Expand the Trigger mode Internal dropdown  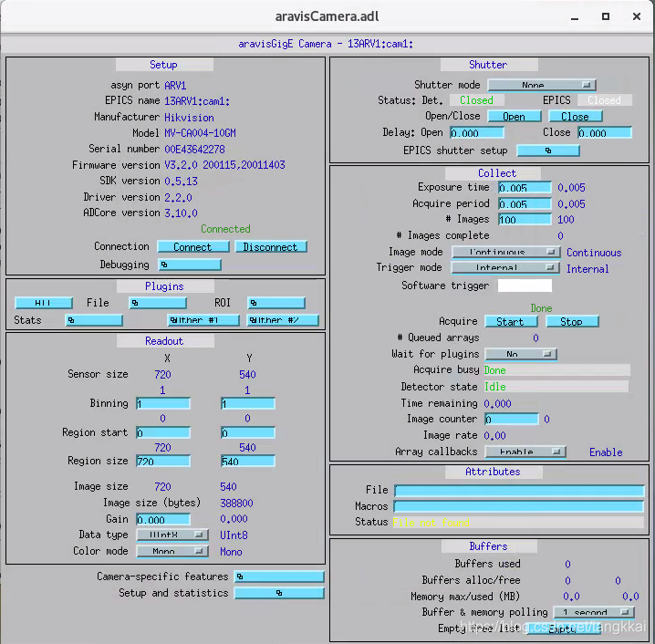[505, 267]
